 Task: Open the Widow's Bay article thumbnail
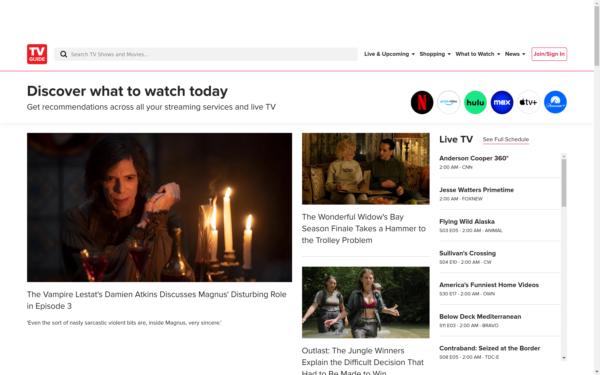pyautogui.click(x=365, y=169)
